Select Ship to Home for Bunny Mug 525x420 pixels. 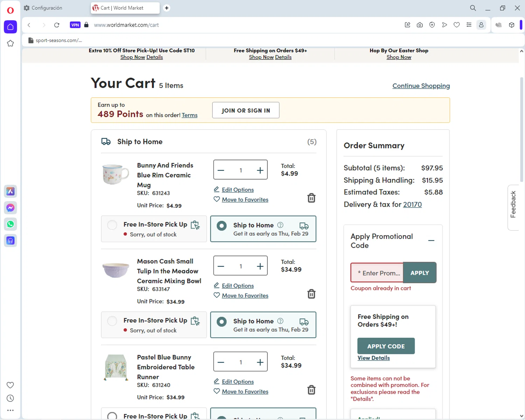[222, 226]
